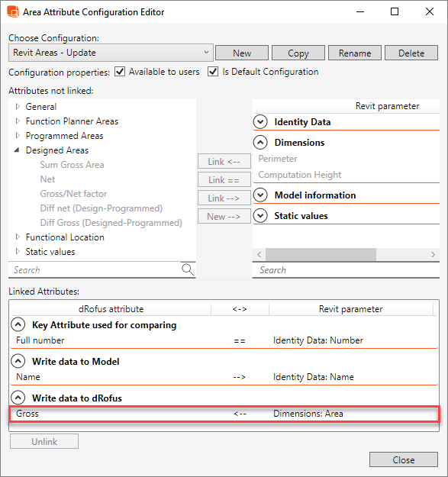This screenshot has height=477, width=448.
Task: Open the Choose Configuration dropdown
Action: [111, 53]
